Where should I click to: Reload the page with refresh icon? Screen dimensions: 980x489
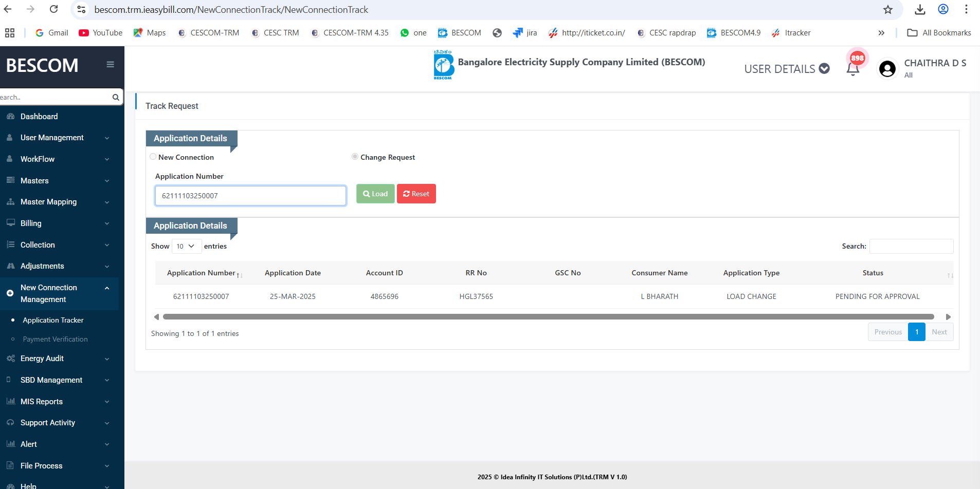(x=53, y=9)
